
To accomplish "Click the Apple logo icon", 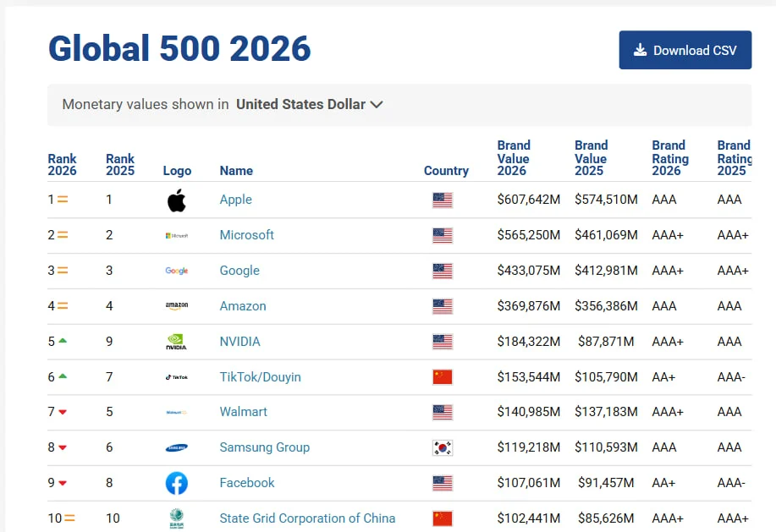I will (176, 200).
